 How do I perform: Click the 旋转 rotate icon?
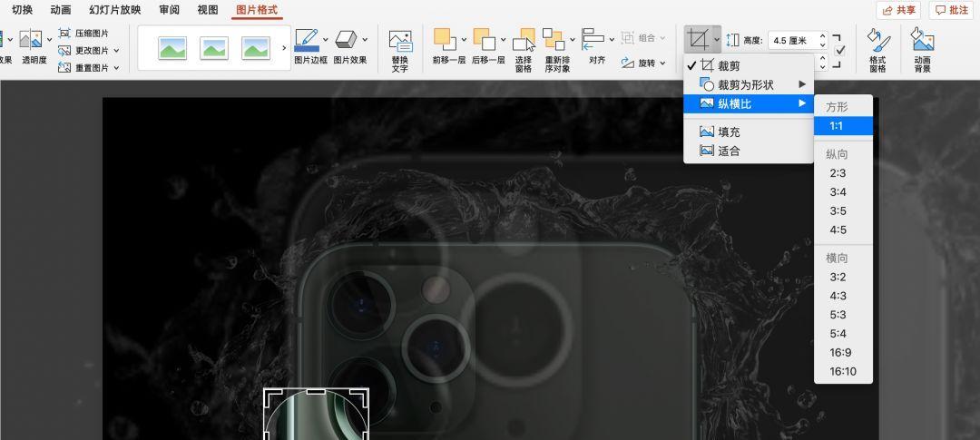(628, 64)
